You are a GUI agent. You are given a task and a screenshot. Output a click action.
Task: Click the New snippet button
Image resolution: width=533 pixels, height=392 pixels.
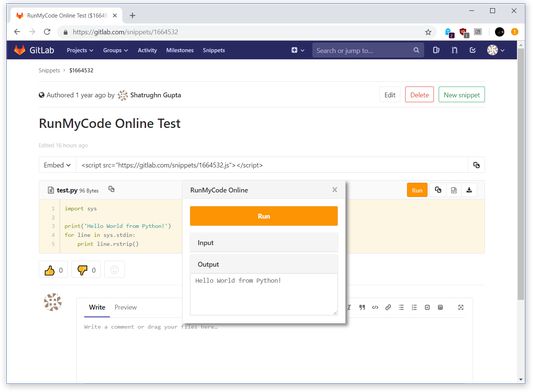462,95
